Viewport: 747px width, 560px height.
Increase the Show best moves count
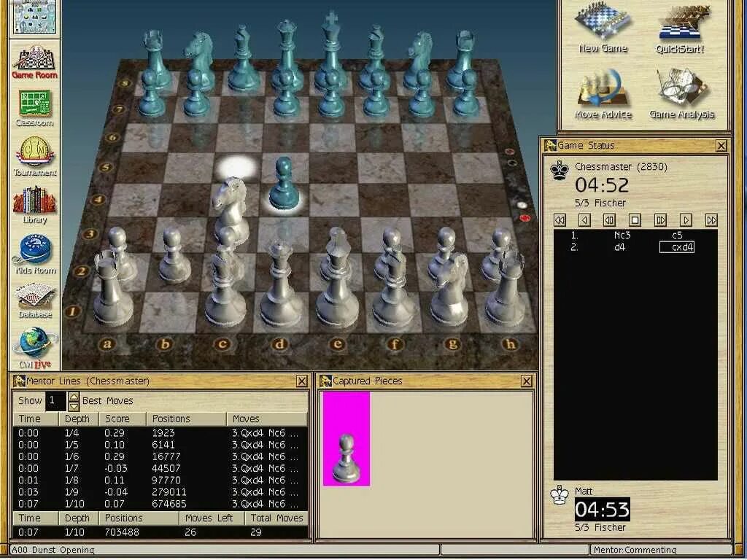click(x=74, y=397)
